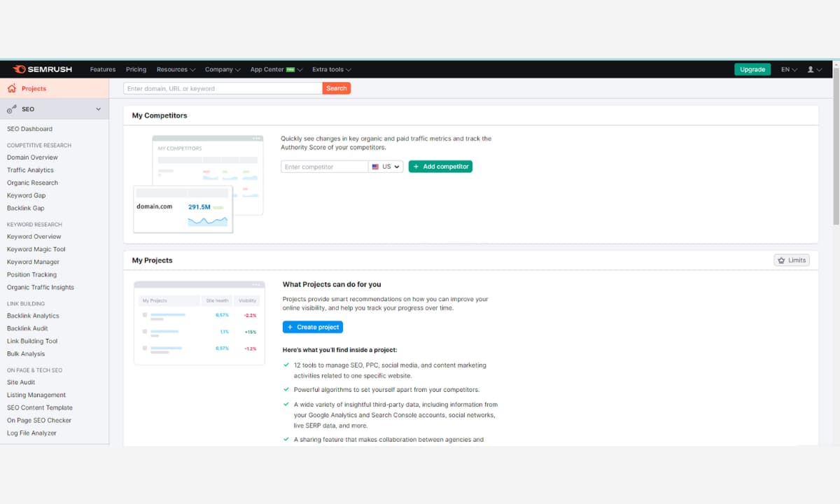Image resolution: width=840 pixels, height=504 pixels.
Task: Open Traffic Analytics
Action: pos(30,170)
